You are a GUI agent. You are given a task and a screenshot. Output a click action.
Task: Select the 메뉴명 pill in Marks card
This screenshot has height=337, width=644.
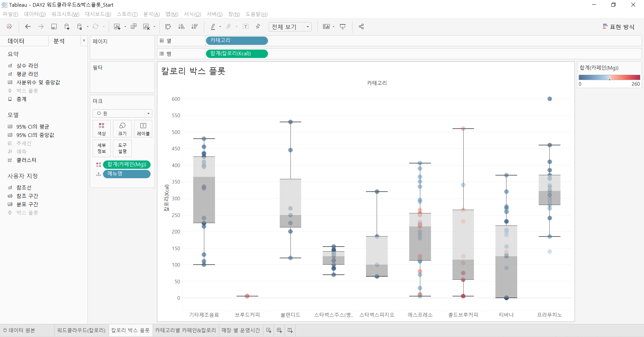(x=127, y=174)
